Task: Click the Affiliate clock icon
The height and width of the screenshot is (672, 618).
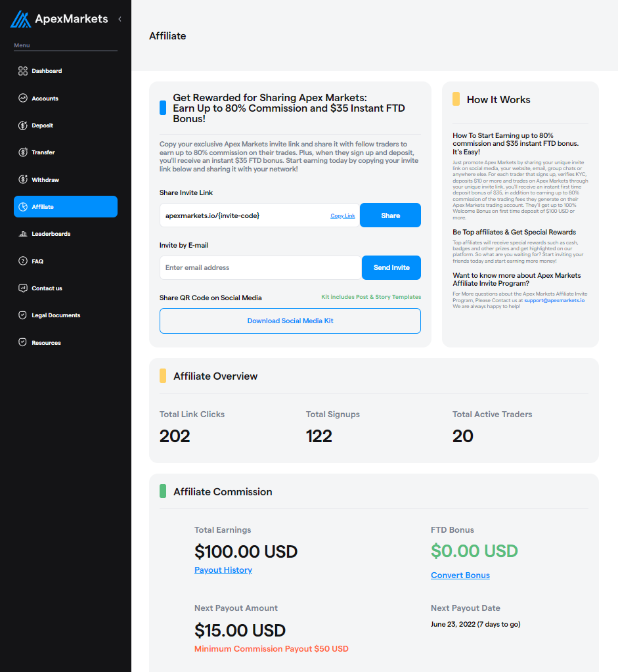Action: coord(22,206)
